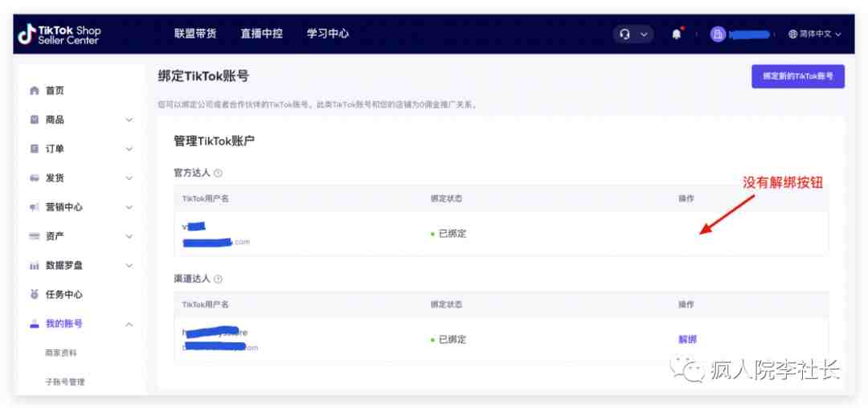868x408 pixels.
Task: Click the user profile avatar icon
Action: coord(718,35)
